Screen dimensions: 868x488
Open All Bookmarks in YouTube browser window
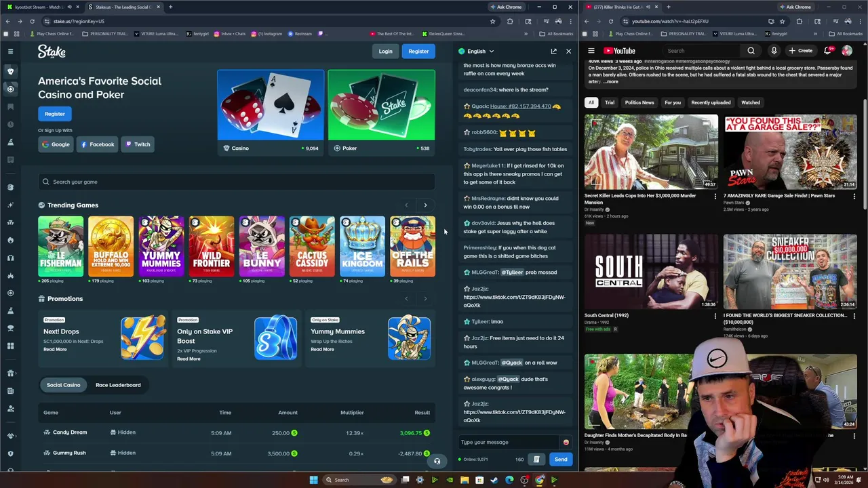coord(846,34)
